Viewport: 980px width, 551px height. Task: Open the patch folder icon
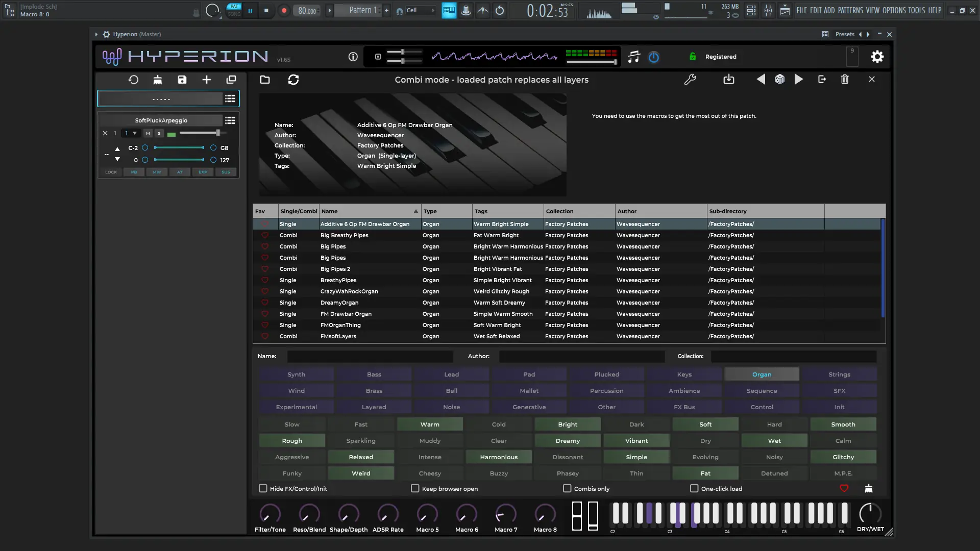coord(265,80)
